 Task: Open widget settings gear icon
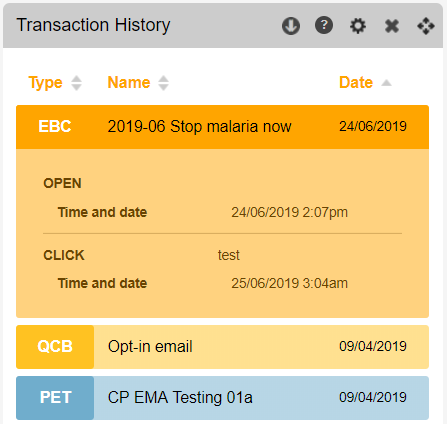point(358,26)
